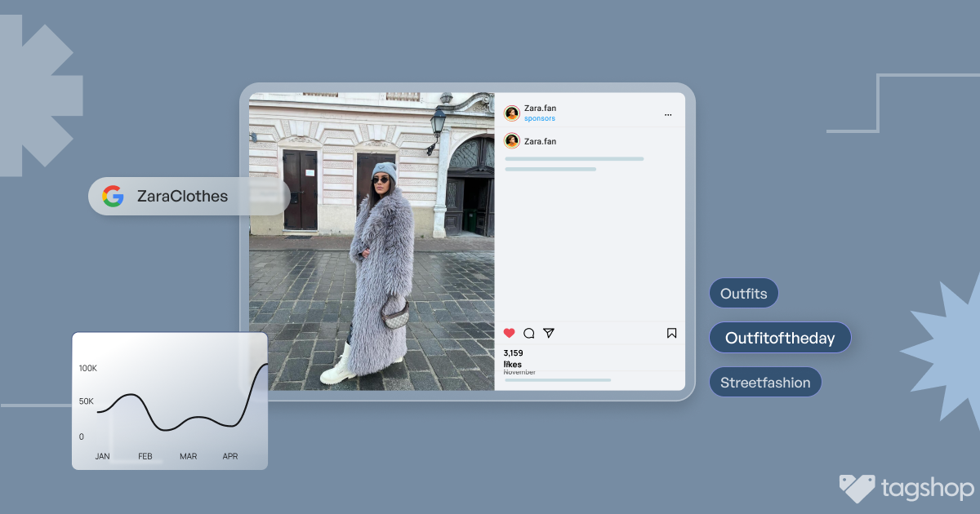This screenshot has height=514, width=980.
Task: Click the fur coat photo
Action: (x=372, y=241)
